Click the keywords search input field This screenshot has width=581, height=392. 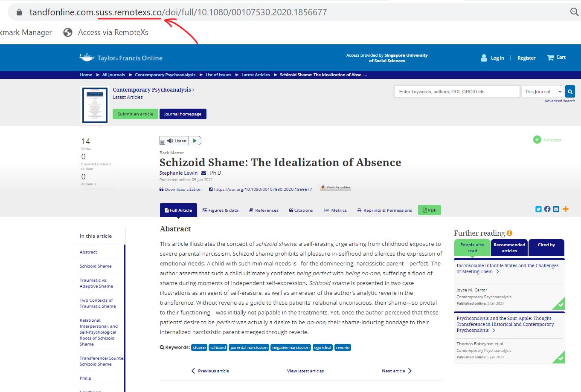pos(456,91)
